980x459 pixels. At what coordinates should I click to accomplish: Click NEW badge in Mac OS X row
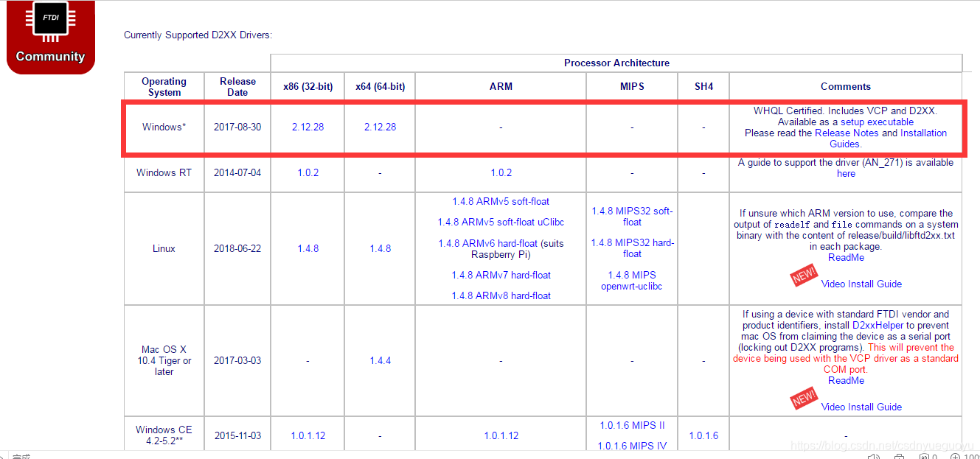803,400
